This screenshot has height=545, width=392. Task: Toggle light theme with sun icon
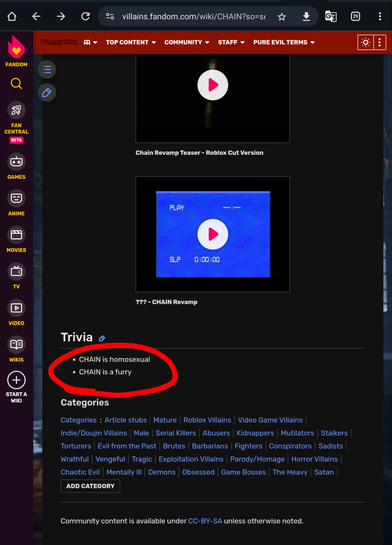(x=366, y=42)
